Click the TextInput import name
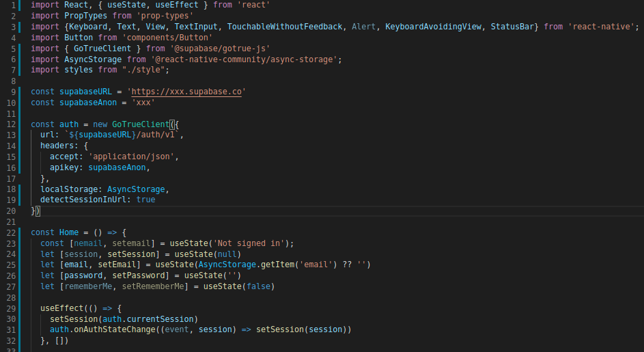Image resolution: width=644 pixels, height=352 pixels. pos(196,27)
